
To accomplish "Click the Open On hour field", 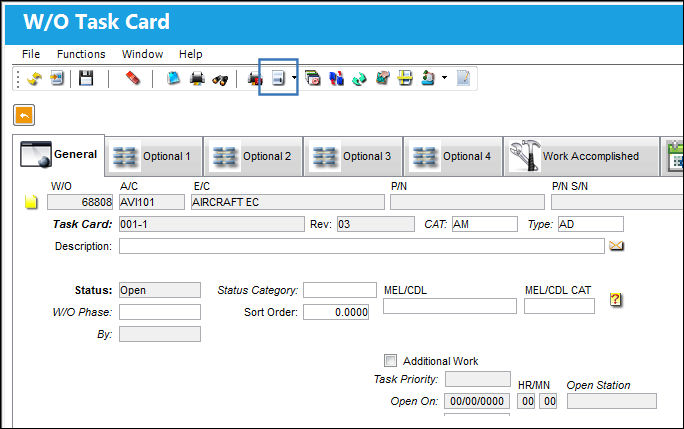I will pyautogui.click(x=526, y=401).
